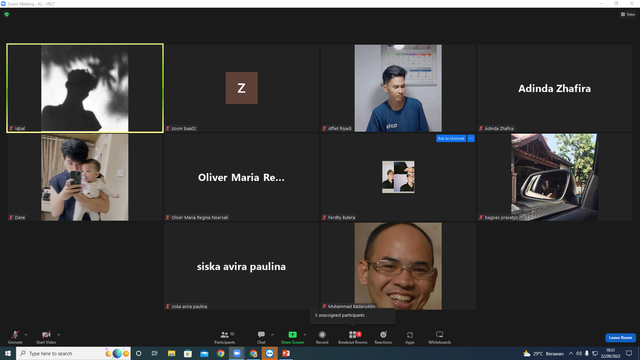Click the taskbar search box
Viewport: 640px width, 360px height.
coord(73,353)
